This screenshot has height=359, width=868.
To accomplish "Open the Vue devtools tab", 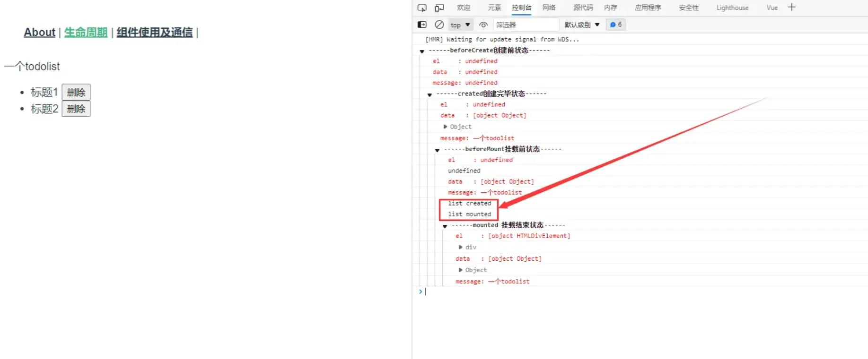I will click(772, 8).
